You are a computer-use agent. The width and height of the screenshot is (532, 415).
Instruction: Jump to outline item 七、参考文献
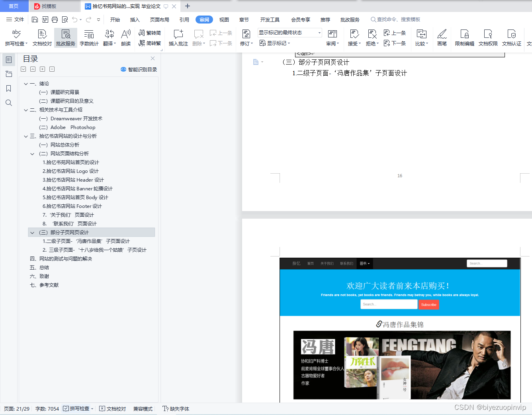tap(44, 285)
